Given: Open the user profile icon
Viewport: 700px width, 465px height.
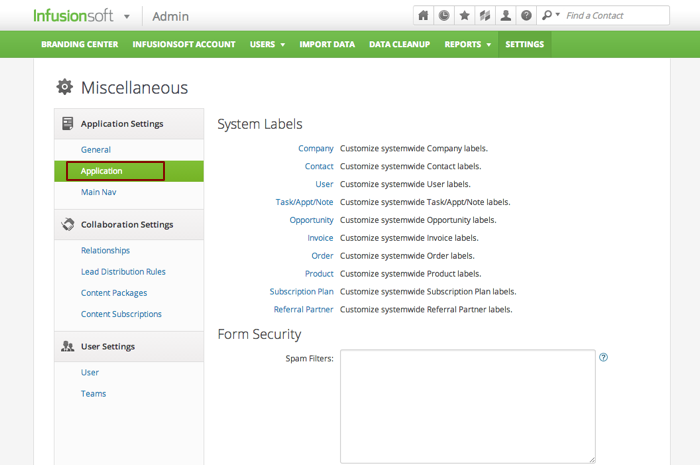Looking at the screenshot, I should pos(505,16).
